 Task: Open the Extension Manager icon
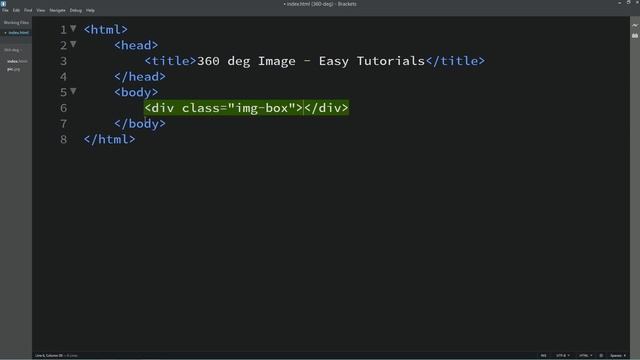[635, 36]
